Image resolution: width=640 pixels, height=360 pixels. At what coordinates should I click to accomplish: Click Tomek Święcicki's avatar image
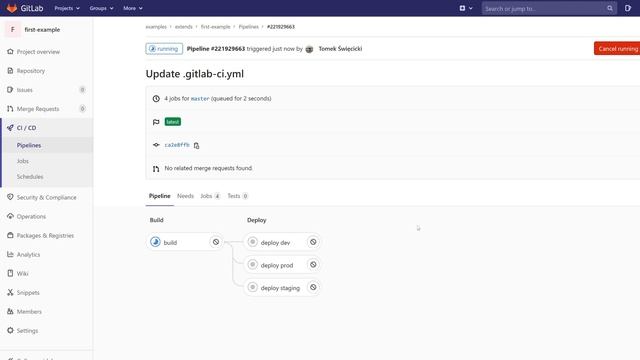coord(309,49)
